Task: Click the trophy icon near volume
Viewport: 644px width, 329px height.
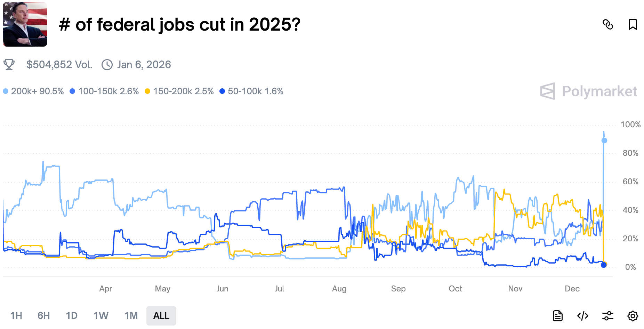Action: [9, 65]
